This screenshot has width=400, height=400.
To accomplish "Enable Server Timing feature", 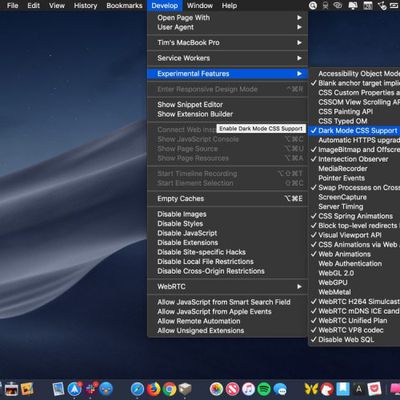I will click(x=354, y=207).
